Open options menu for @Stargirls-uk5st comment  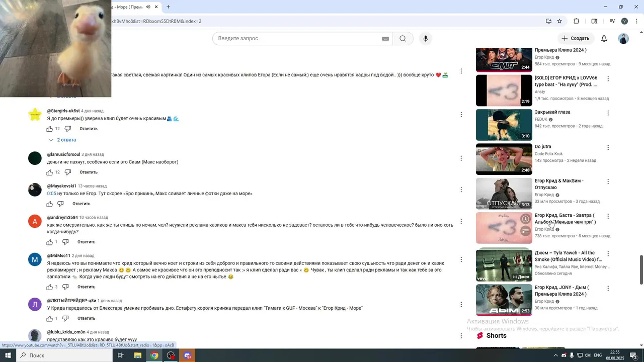pos(461,115)
